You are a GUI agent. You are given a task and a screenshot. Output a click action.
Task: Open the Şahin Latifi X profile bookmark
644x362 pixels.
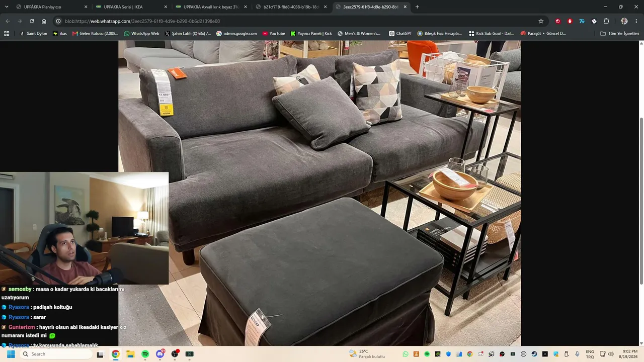coord(188,34)
